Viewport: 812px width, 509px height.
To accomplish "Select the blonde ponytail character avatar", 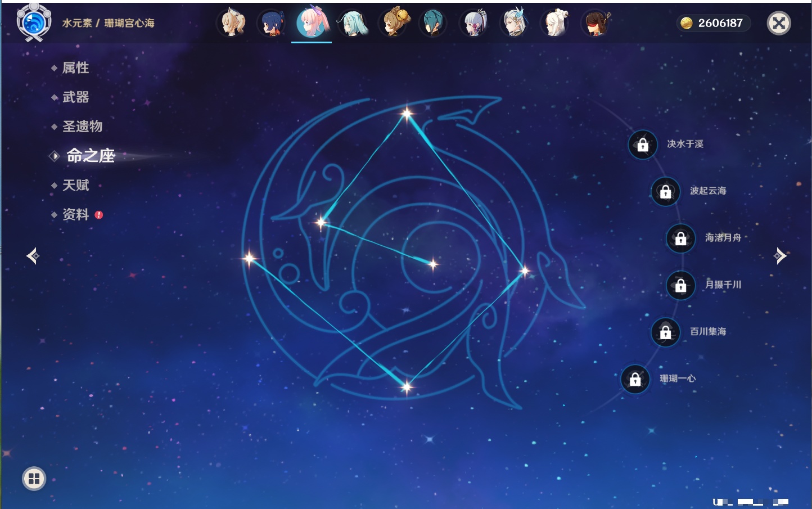I will (231, 23).
